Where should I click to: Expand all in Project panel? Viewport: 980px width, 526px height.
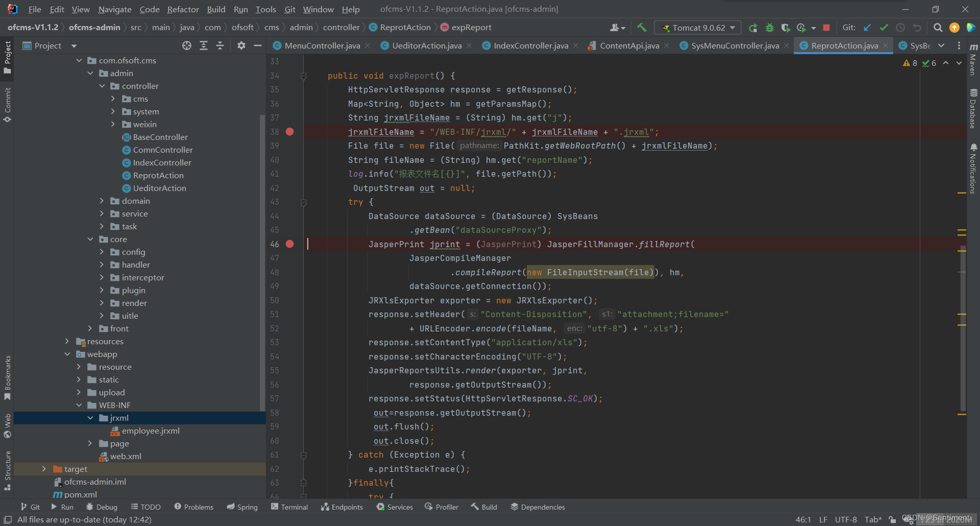click(204, 45)
